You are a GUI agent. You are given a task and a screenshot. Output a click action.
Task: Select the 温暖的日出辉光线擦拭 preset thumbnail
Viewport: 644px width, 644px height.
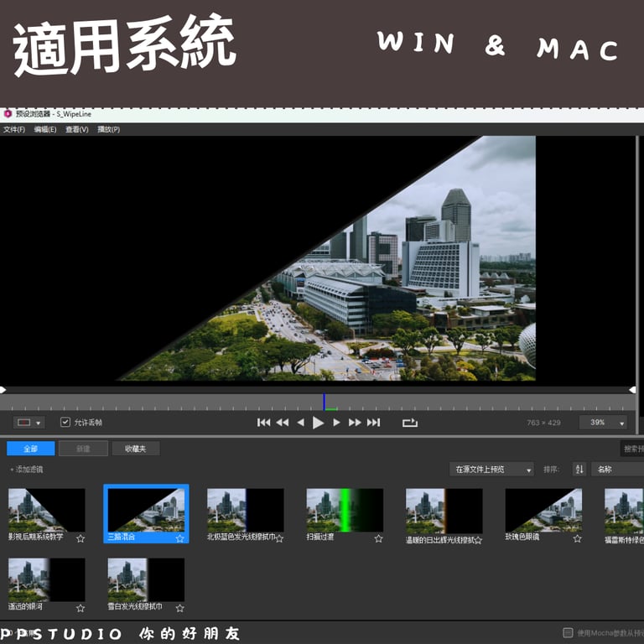444,510
